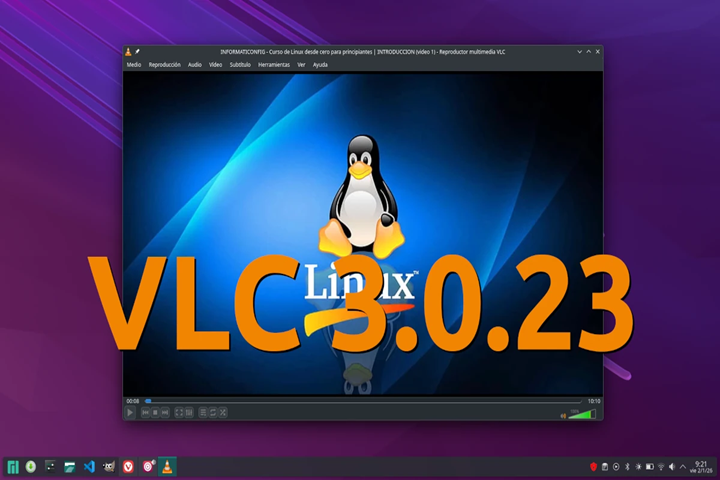The width and height of the screenshot is (720, 480).
Task: Open the Audio menu
Action: [195, 65]
